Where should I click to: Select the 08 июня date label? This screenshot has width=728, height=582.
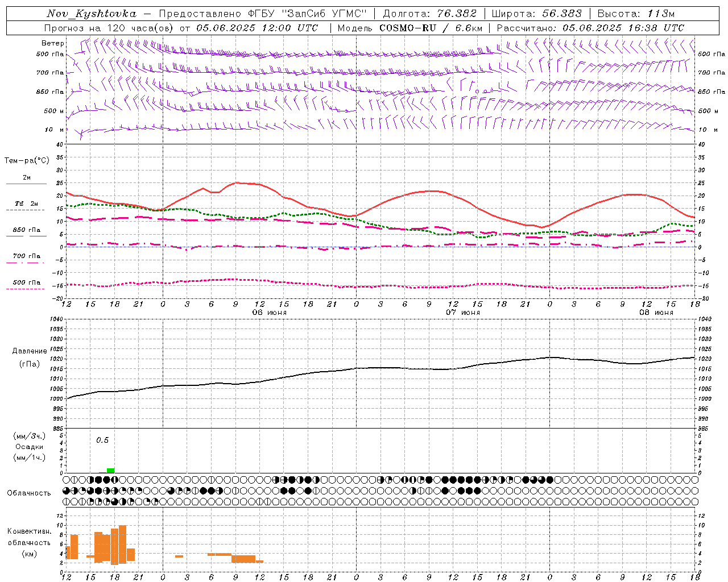(x=656, y=313)
